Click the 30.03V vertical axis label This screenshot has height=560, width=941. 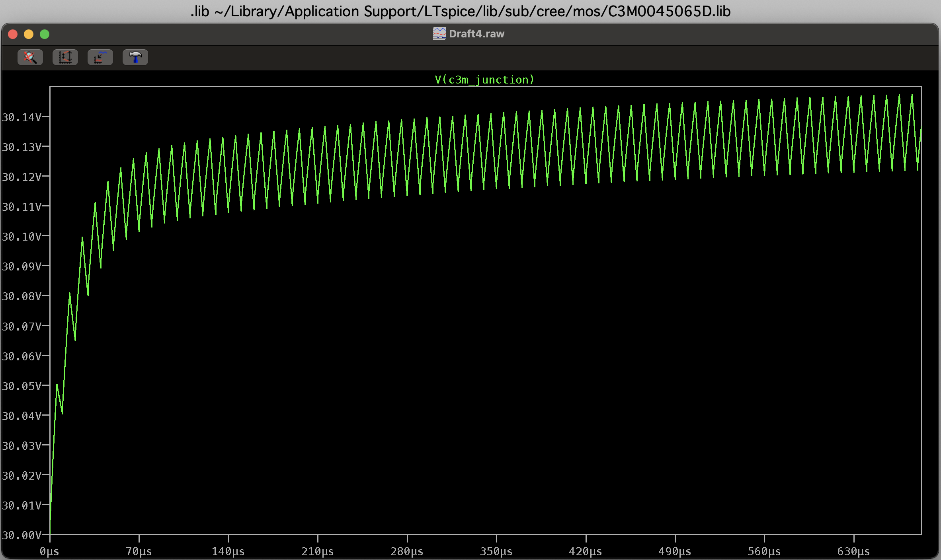[21, 446]
